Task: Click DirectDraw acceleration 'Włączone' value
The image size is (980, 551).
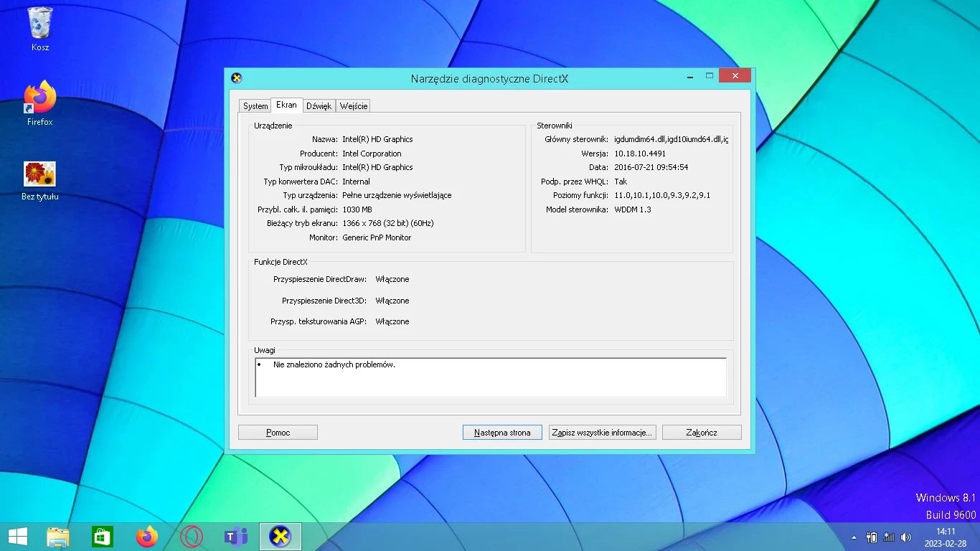Action: pyautogui.click(x=392, y=279)
